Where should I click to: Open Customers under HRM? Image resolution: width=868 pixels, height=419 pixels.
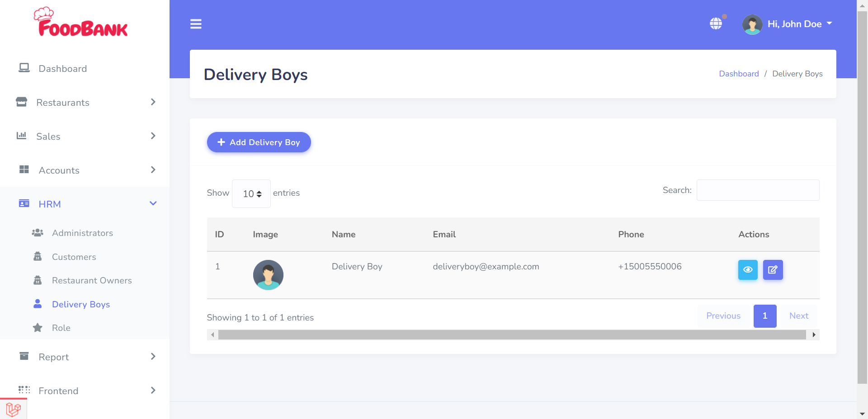(74, 257)
